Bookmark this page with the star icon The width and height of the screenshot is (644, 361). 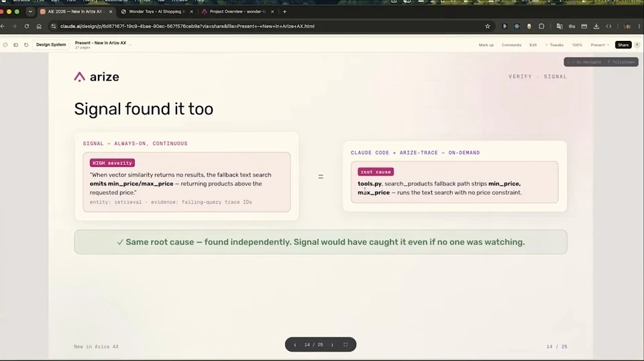(488, 26)
